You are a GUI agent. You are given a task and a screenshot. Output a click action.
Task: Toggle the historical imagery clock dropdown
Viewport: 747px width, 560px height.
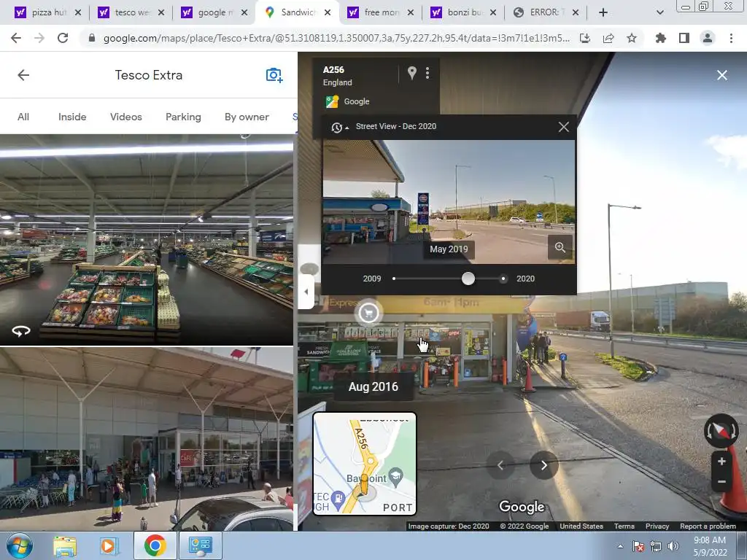pos(339,127)
